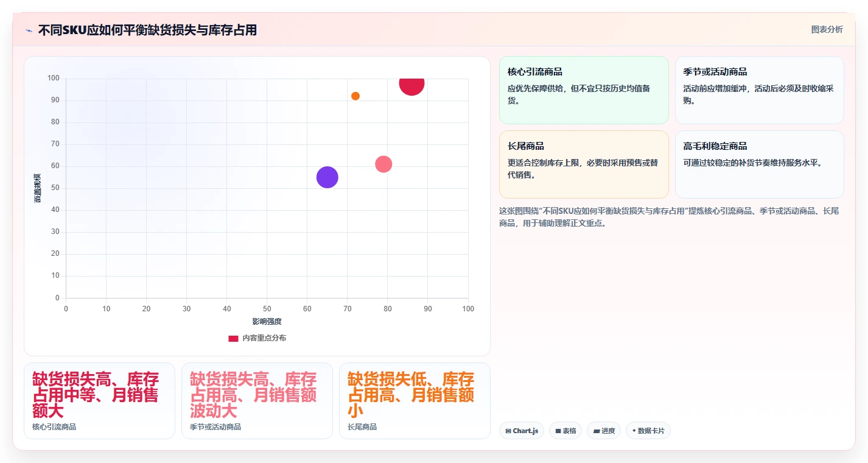This screenshot has width=868, height=463.
Task: Click the small orange bubble
Action: (355, 96)
